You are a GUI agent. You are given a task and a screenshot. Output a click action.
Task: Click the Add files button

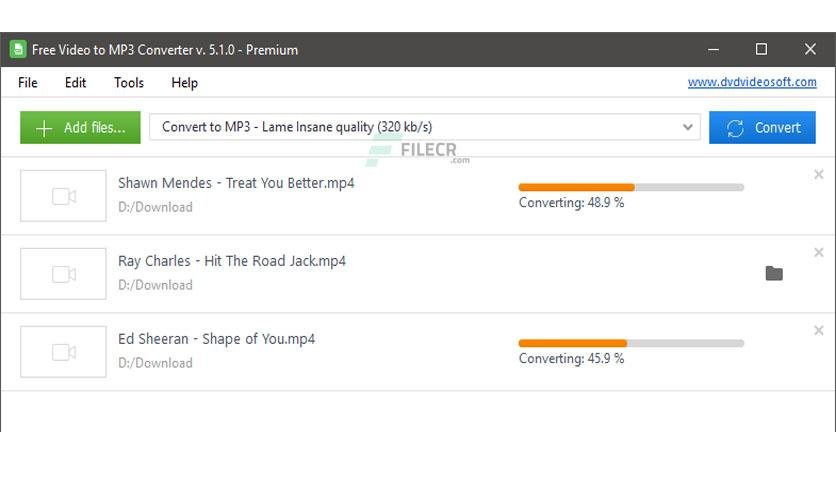pos(80,127)
